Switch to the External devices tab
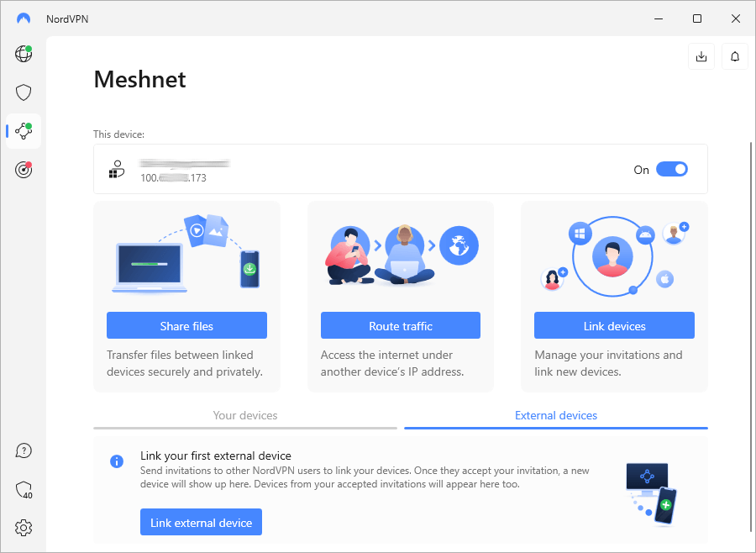The height and width of the screenshot is (553, 756). pos(556,415)
